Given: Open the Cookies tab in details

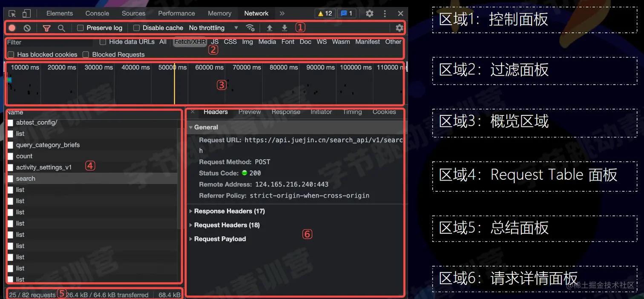Looking at the screenshot, I should coord(384,112).
